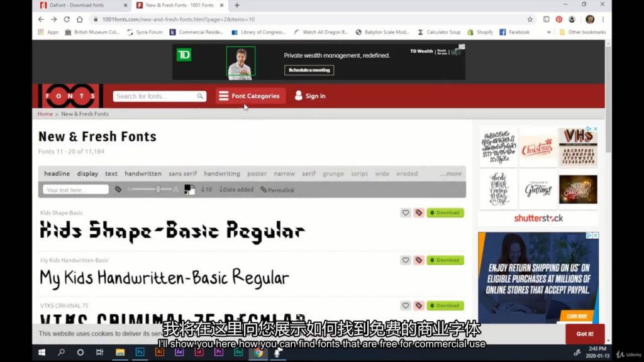Open the British Museum bookmark
The image size is (644, 362).
(x=92, y=32)
